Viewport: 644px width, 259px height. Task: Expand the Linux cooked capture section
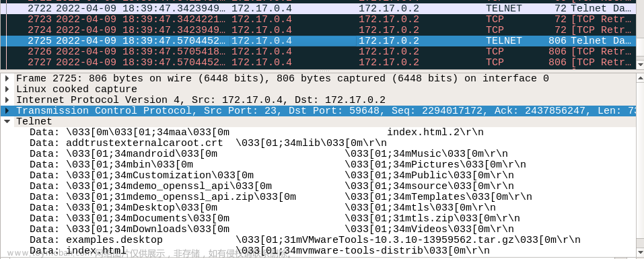click(x=7, y=89)
